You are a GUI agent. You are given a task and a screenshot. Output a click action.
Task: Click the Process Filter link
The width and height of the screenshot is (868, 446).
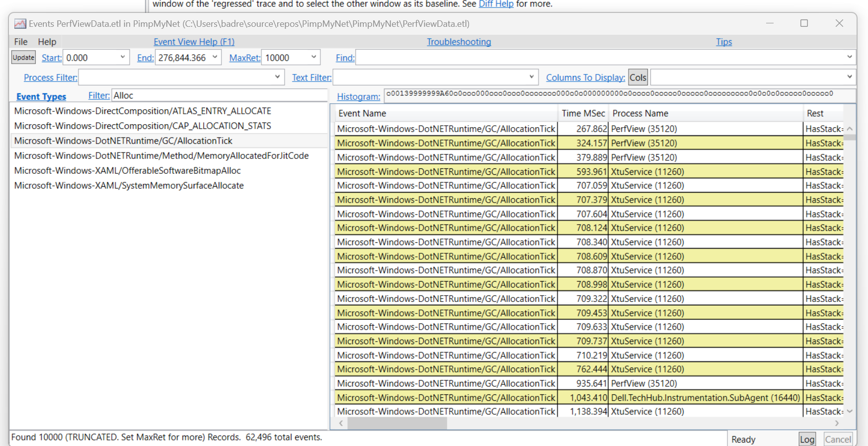point(51,77)
